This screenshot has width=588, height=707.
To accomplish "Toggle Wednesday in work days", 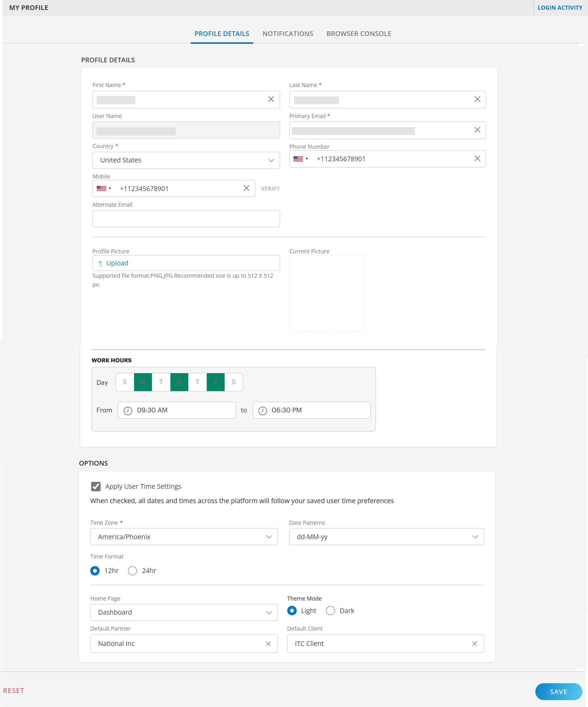I will [x=179, y=382].
